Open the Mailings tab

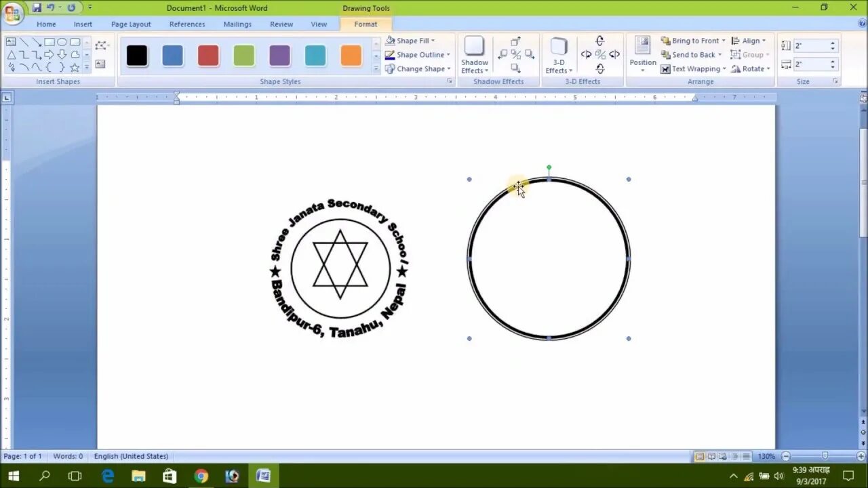237,24
